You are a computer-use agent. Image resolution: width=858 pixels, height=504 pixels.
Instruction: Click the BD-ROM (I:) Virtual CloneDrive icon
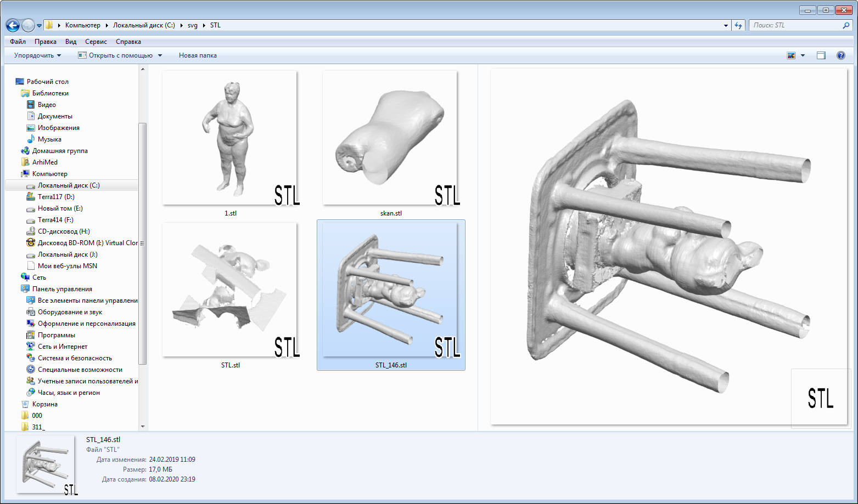pos(31,243)
